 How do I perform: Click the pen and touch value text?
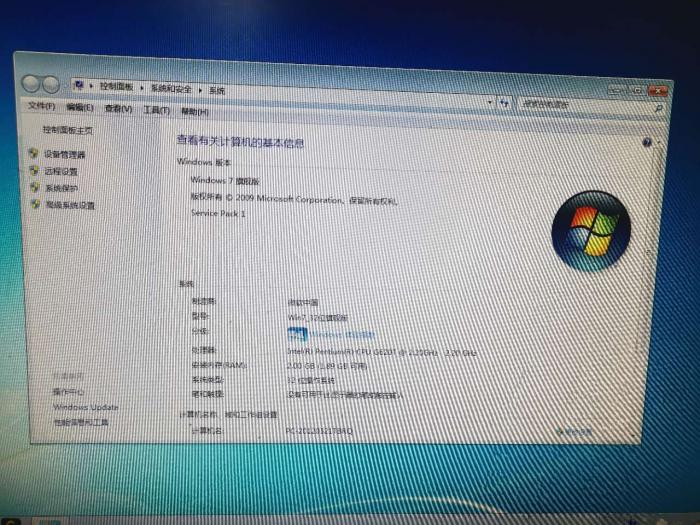(x=344, y=395)
